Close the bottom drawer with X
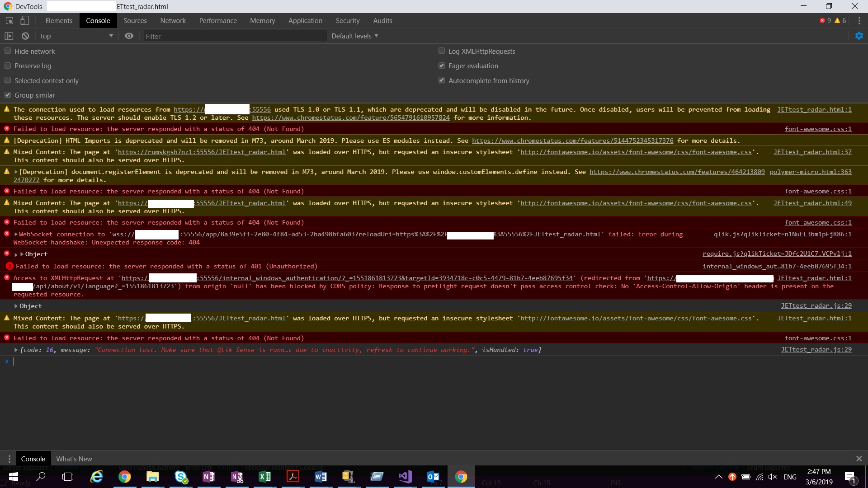Viewport: 868px width, 488px height. 859,459
